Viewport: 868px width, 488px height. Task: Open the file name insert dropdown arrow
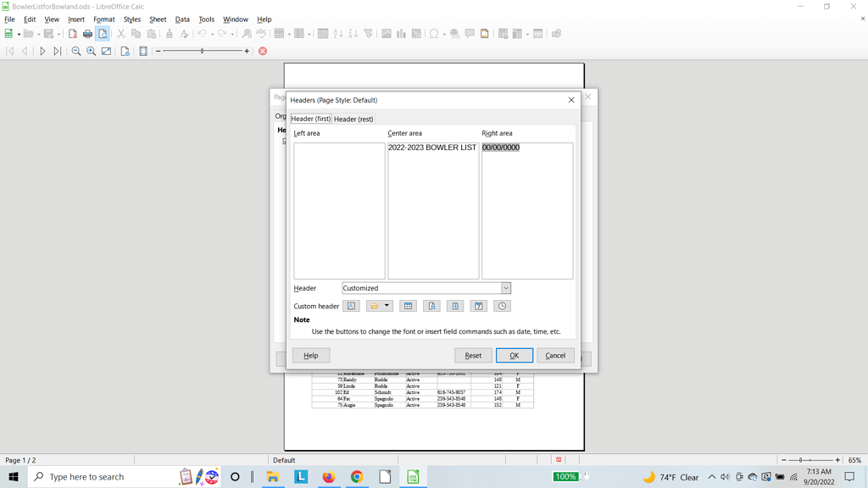pos(387,306)
